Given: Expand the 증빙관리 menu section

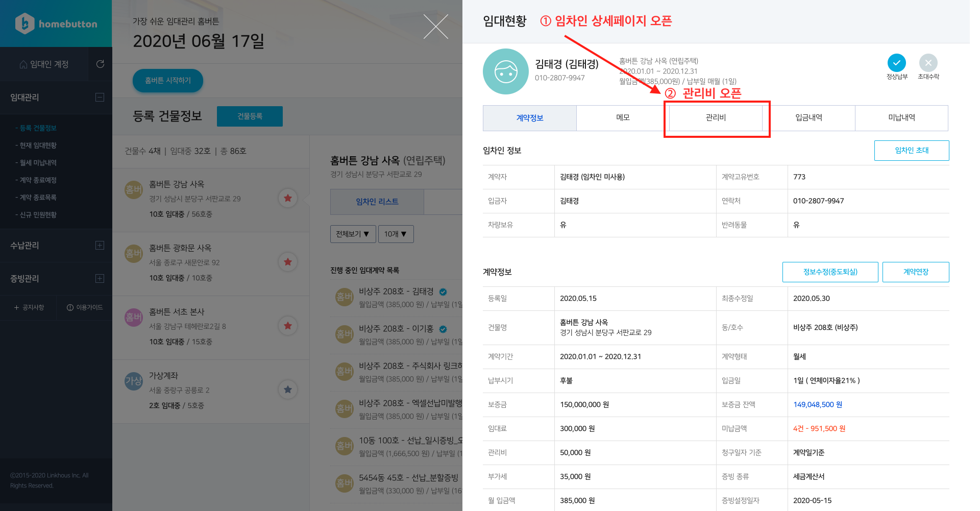Looking at the screenshot, I should [100, 278].
